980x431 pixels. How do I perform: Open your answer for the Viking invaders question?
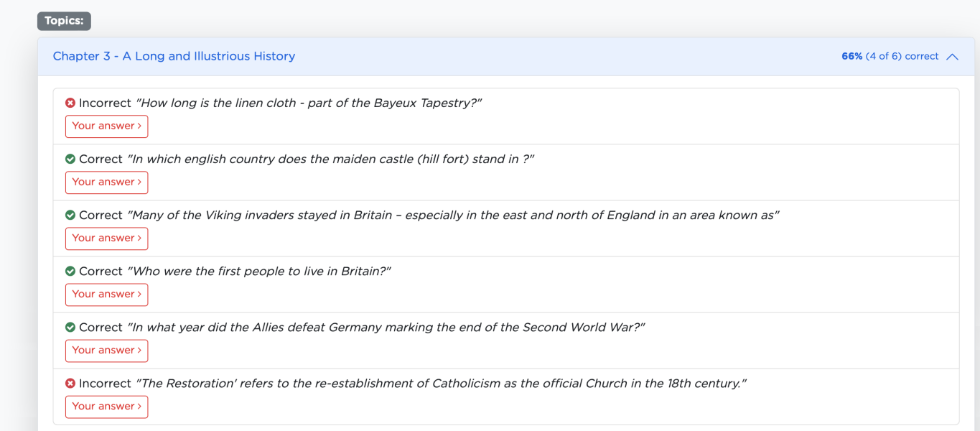[x=106, y=238]
